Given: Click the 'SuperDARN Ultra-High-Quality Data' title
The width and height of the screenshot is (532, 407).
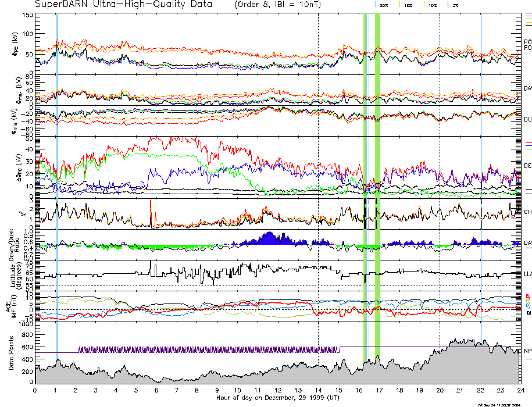Looking at the screenshot, I should tap(122, 5).
